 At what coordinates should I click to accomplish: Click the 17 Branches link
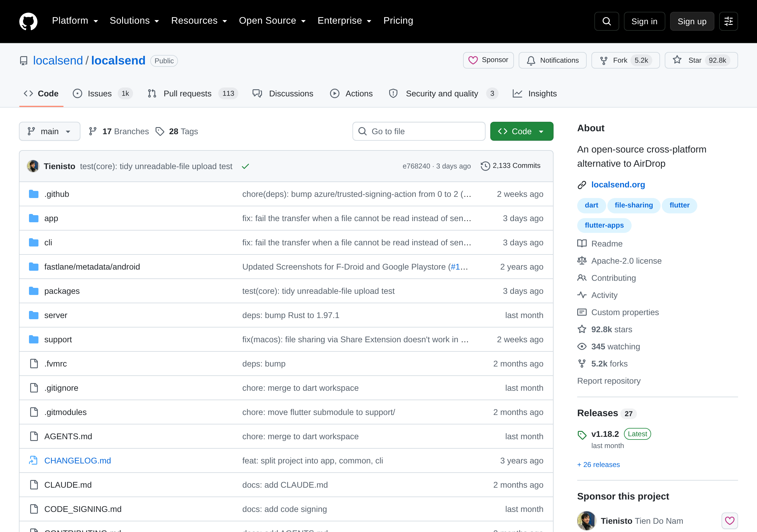(119, 131)
